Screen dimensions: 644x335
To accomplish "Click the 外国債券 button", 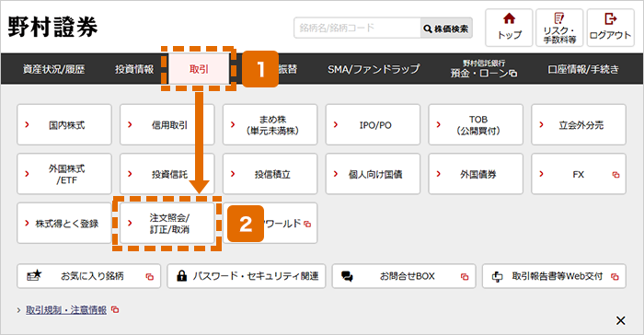I will [476, 174].
